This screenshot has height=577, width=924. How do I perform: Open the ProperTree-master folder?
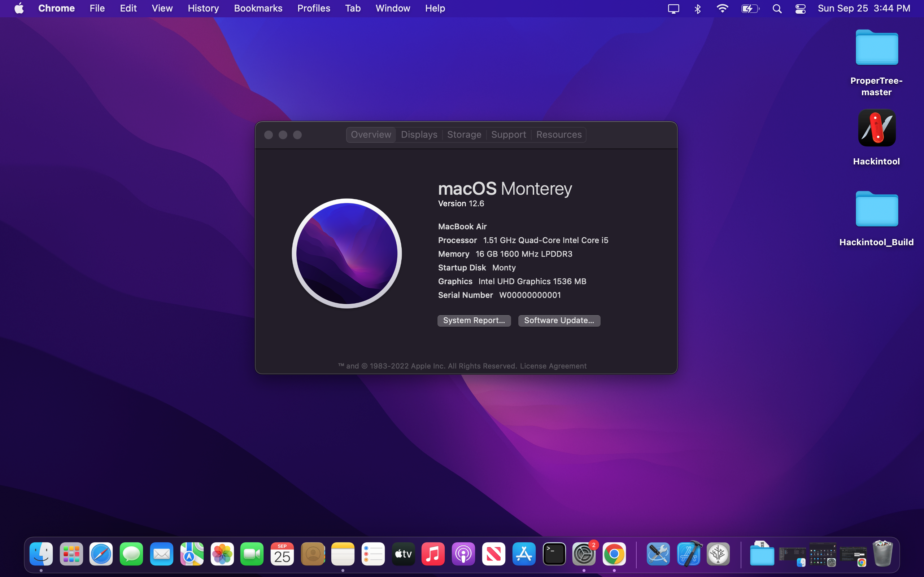(x=876, y=48)
